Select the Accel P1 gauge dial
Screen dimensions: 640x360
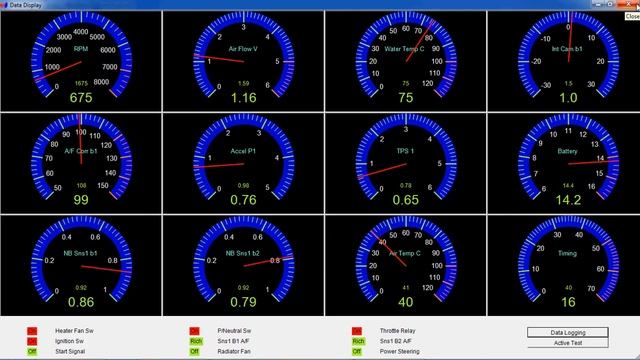tap(244, 157)
